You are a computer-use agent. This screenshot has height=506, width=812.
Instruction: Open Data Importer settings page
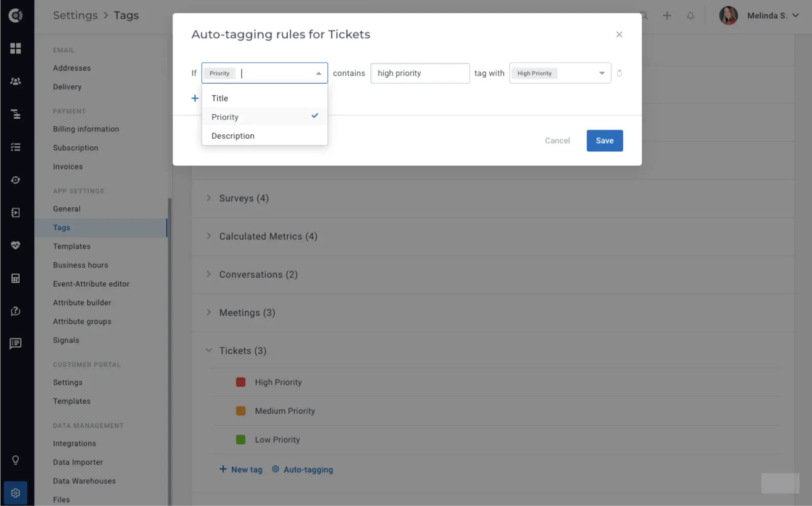tap(78, 462)
